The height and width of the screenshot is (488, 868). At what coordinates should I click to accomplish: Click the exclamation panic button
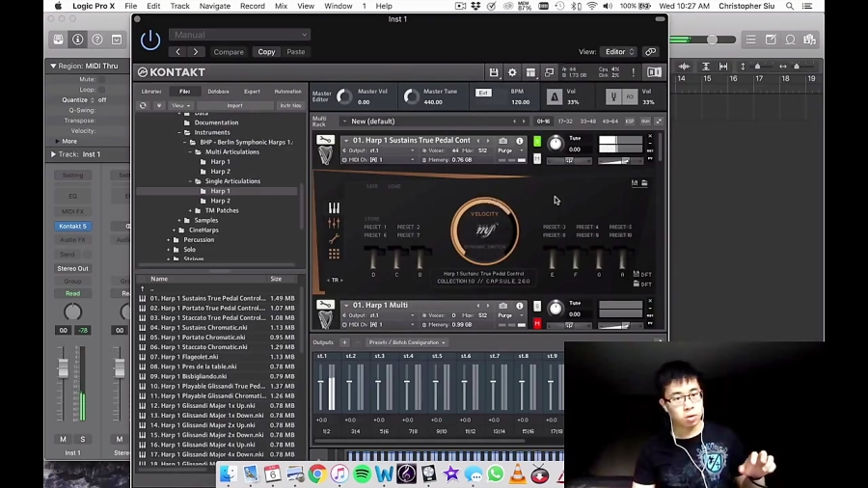coord(634,72)
